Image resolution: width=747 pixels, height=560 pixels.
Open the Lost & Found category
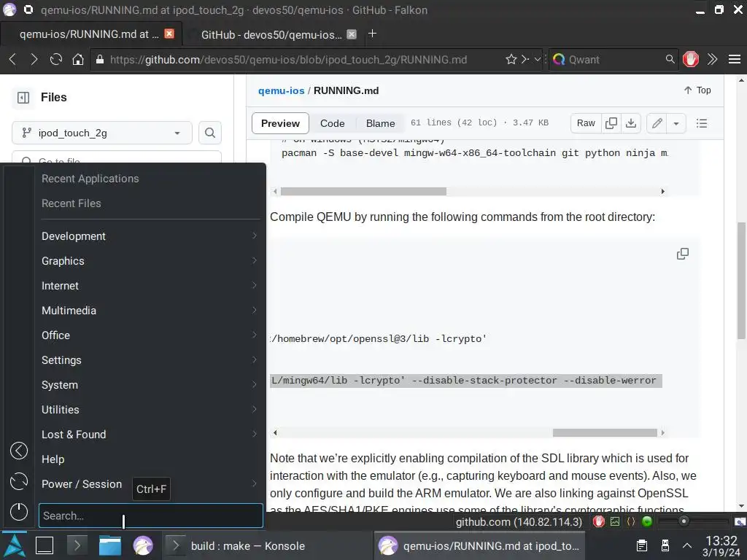click(x=150, y=435)
